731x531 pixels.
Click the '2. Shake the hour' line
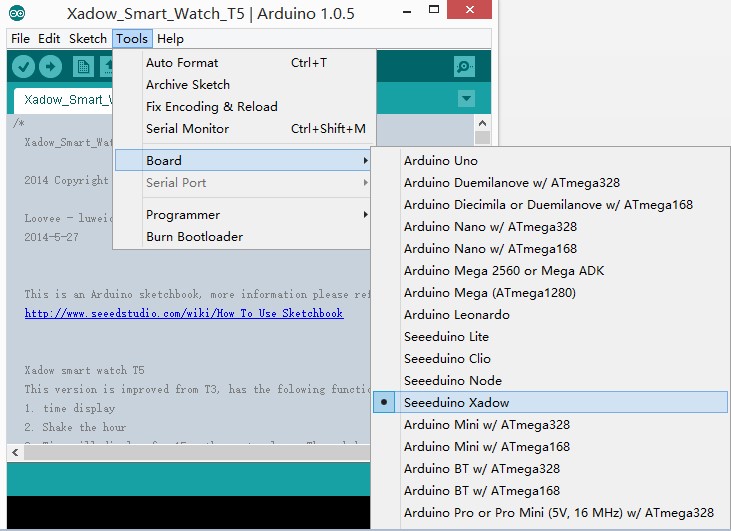[x=75, y=427]
